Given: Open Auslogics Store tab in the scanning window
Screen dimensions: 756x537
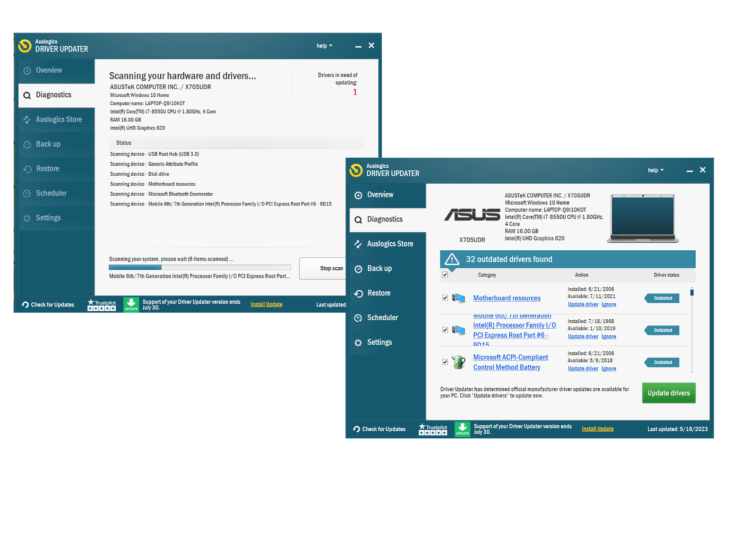Looking at the screenshot, I should (57, 120).
